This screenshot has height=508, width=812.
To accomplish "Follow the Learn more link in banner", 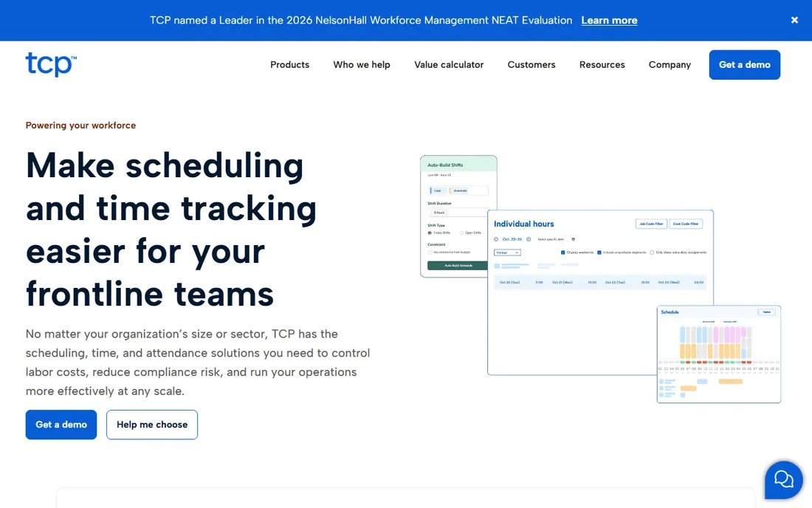I will click(609, 20).
